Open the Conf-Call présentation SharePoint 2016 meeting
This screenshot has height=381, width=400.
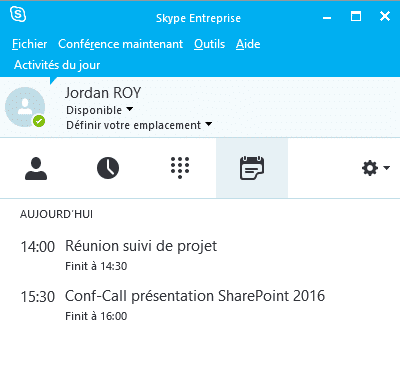coord(195,296)
